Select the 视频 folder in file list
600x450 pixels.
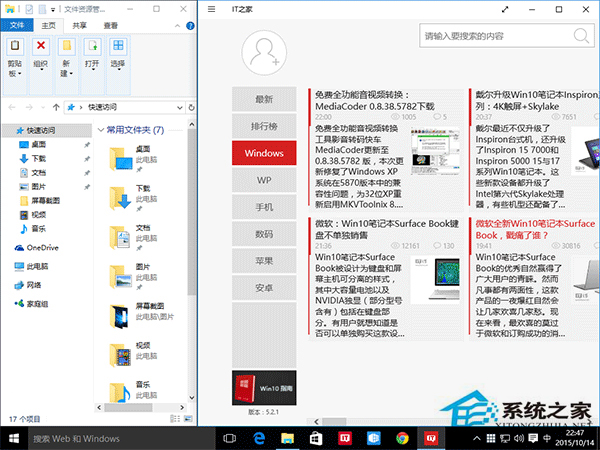134,355
